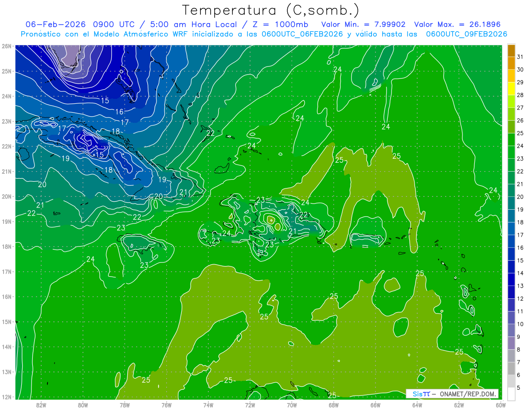Image resolution: width=532 pixels, height=411 pixels.
Task: Click the '76W' longitude axis label
Action: (x=166, y=405)
